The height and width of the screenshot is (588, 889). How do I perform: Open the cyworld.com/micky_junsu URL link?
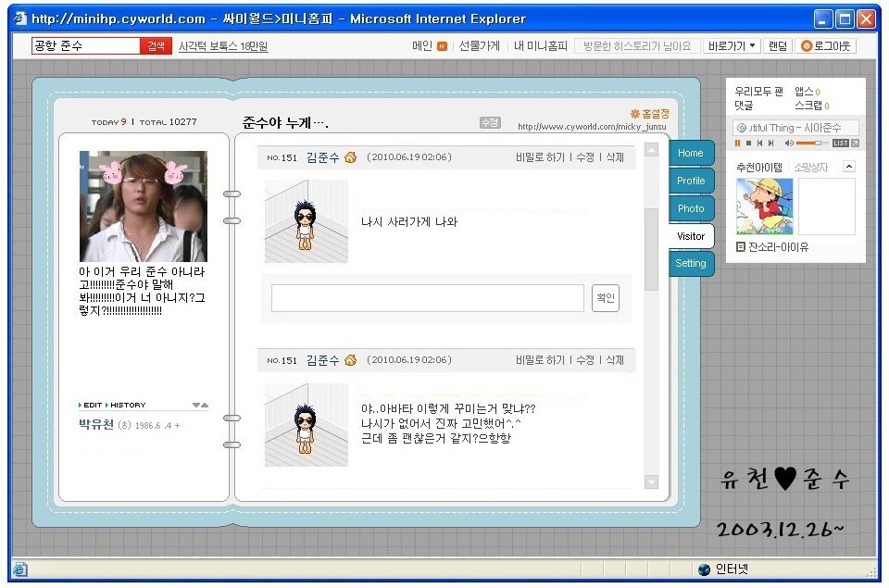coord(592,127)
